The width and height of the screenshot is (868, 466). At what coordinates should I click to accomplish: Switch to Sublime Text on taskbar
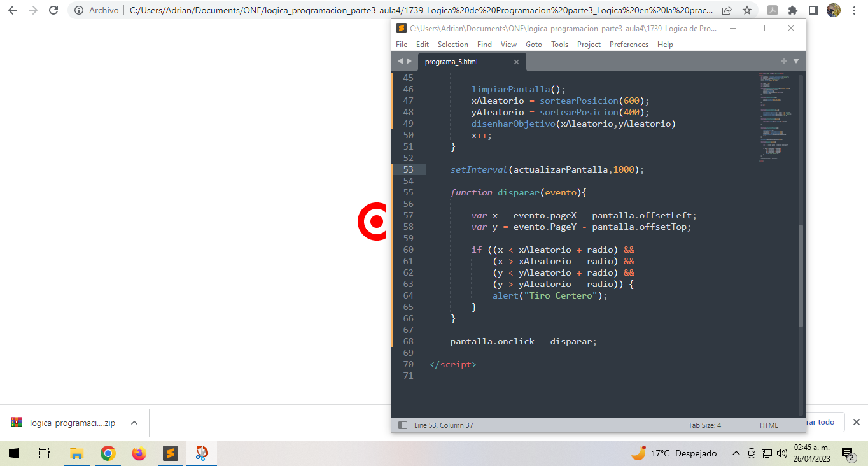[170, 453]
